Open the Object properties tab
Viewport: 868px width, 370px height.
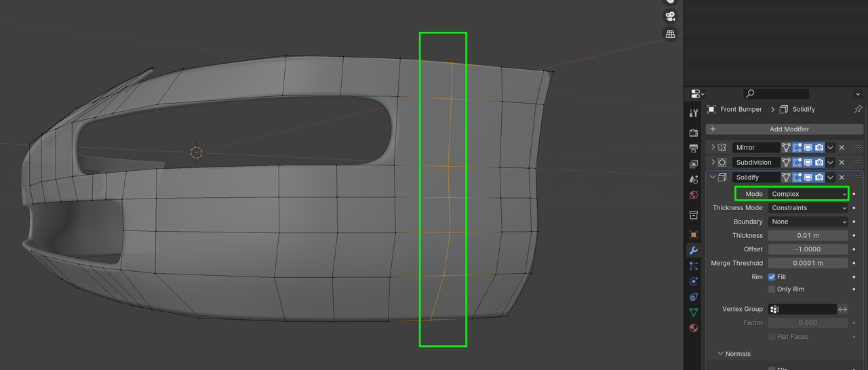[x=693, y=235]
